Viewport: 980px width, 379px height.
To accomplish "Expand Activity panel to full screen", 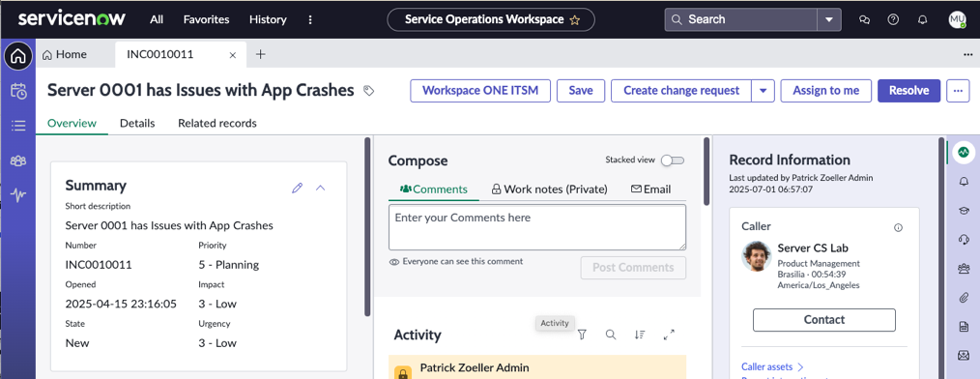I will [x=669, y=335].
